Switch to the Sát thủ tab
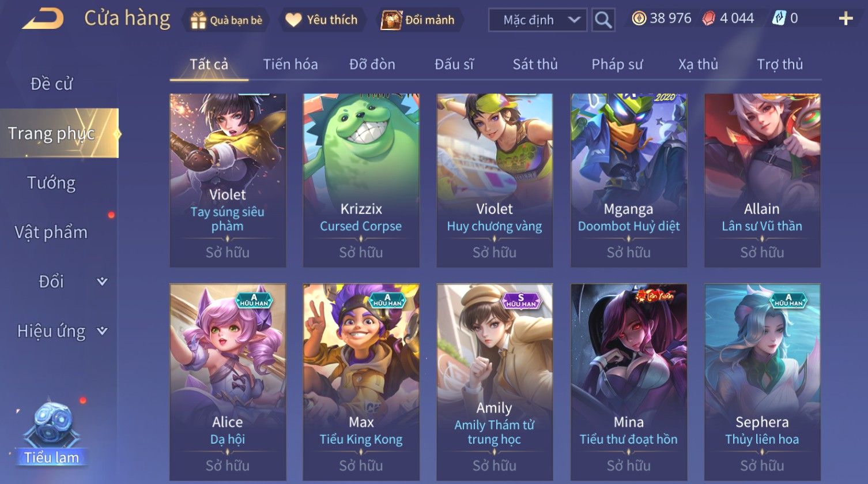This screenshot has width=868, height=484. pos(535,64)
